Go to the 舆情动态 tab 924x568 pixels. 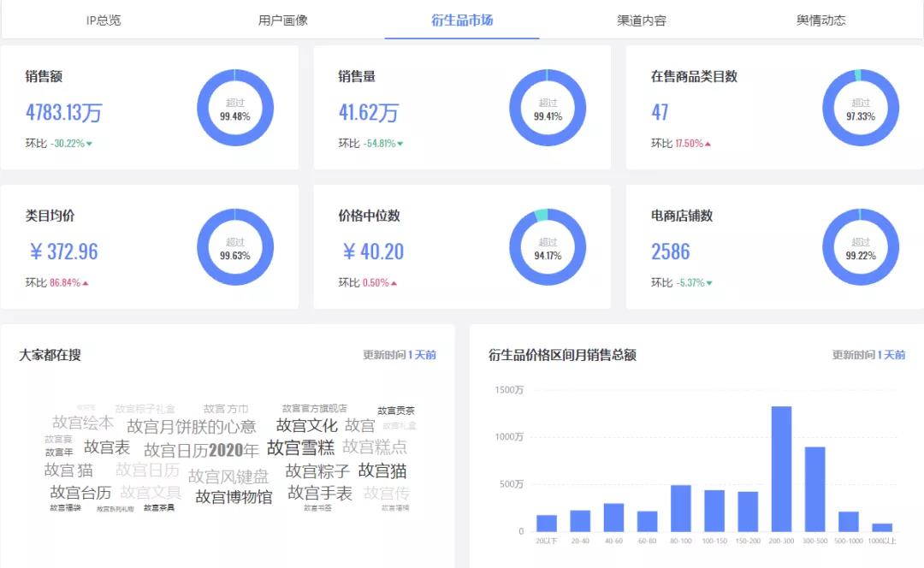(x=820, y=20)
